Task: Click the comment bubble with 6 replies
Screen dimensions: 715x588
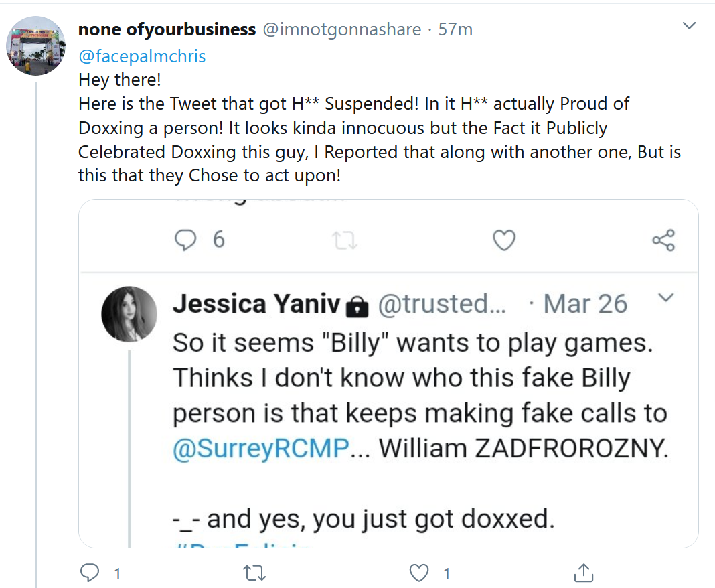Action: click(x=185, y=240)
